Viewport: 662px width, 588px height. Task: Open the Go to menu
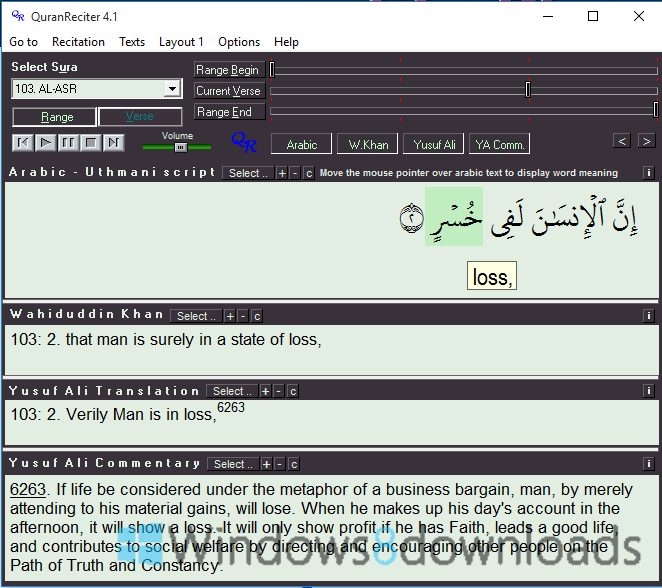point(23,42)
